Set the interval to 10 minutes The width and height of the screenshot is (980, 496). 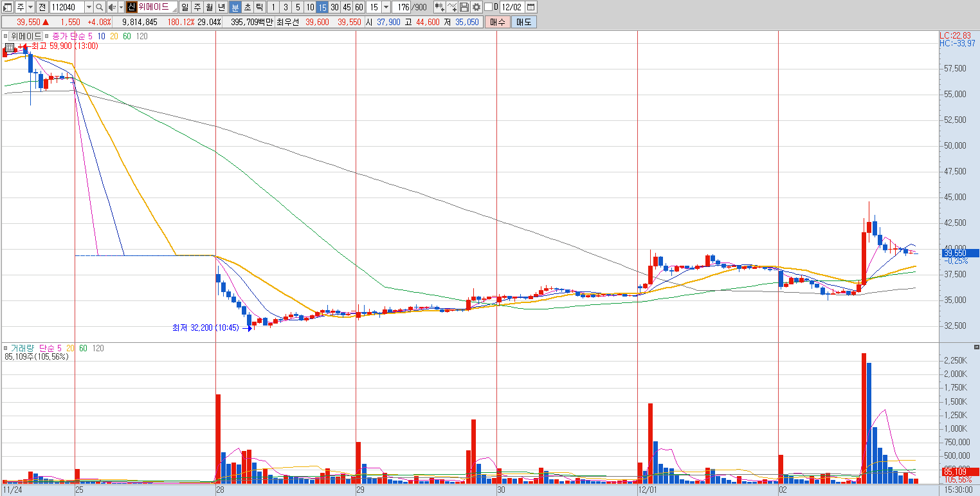click(x=309, y=7)
